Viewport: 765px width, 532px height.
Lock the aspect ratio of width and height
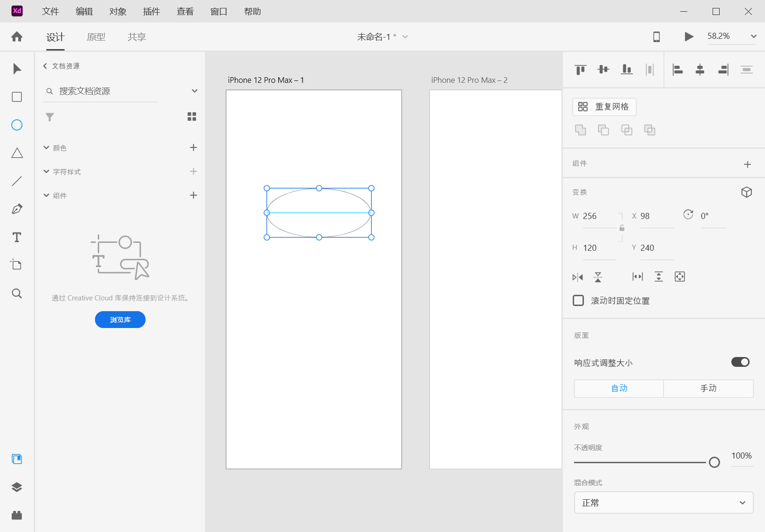pyautogui.click(x=622, y=228)
